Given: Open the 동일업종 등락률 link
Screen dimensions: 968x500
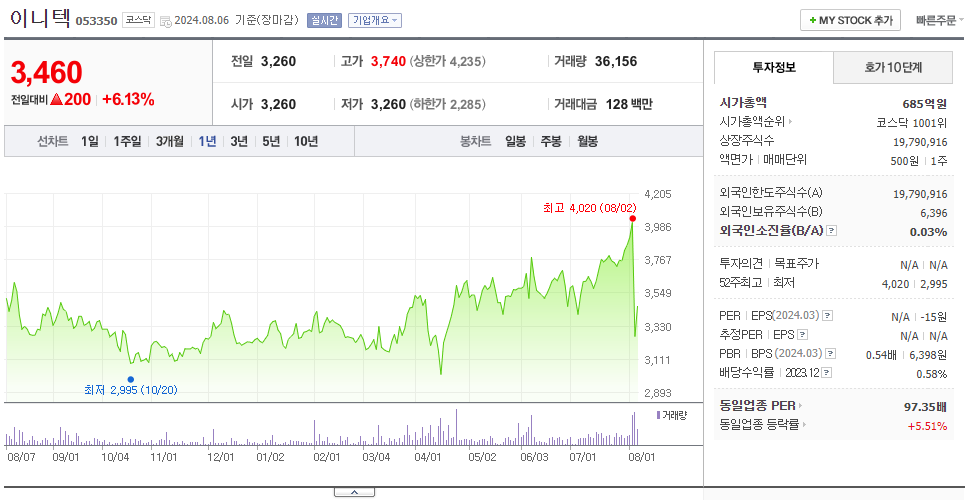Looking at the screenshot, I should click(x=763, y=425).
